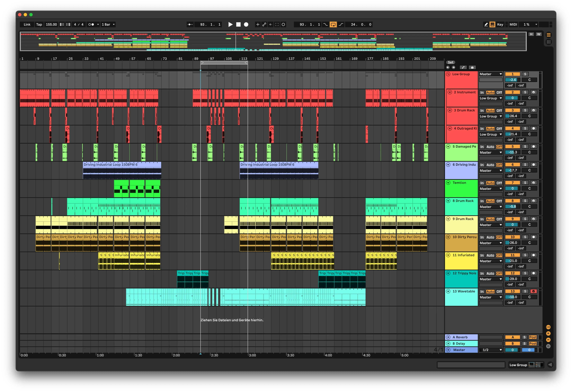
Task: Click the tempo field 155.00
Action: (51, 24)
